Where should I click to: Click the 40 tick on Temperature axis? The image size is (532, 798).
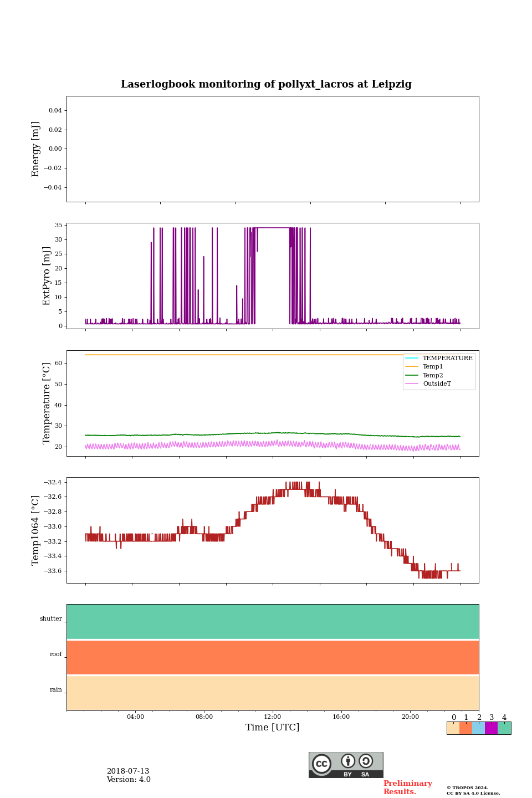pos(59,405)
